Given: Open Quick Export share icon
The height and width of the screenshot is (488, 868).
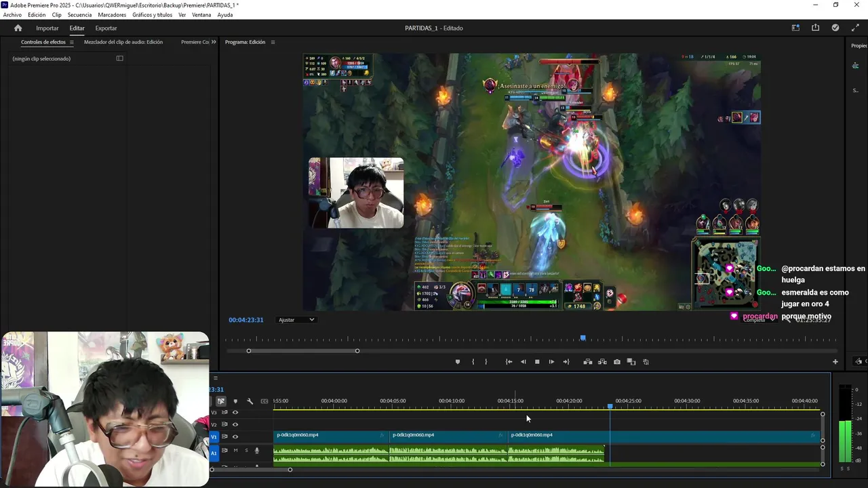Looking at the screenshot, I should [x=815, y=28].
